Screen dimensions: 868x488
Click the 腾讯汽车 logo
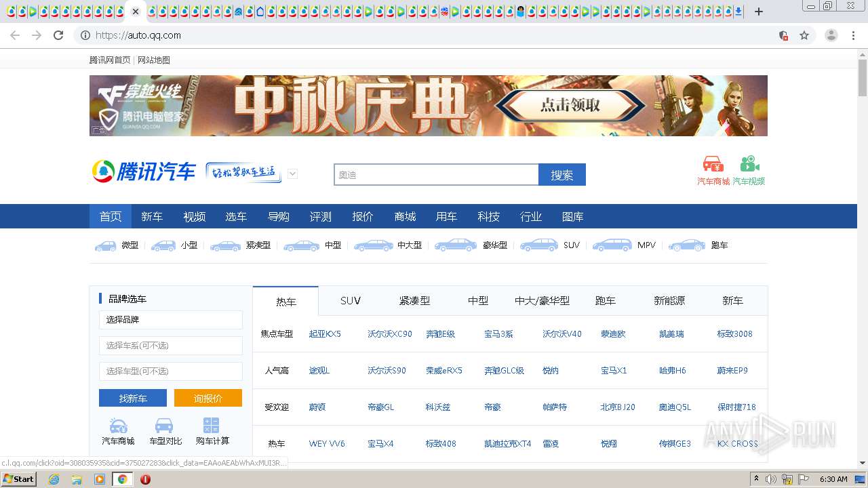[x=144, y=172]
